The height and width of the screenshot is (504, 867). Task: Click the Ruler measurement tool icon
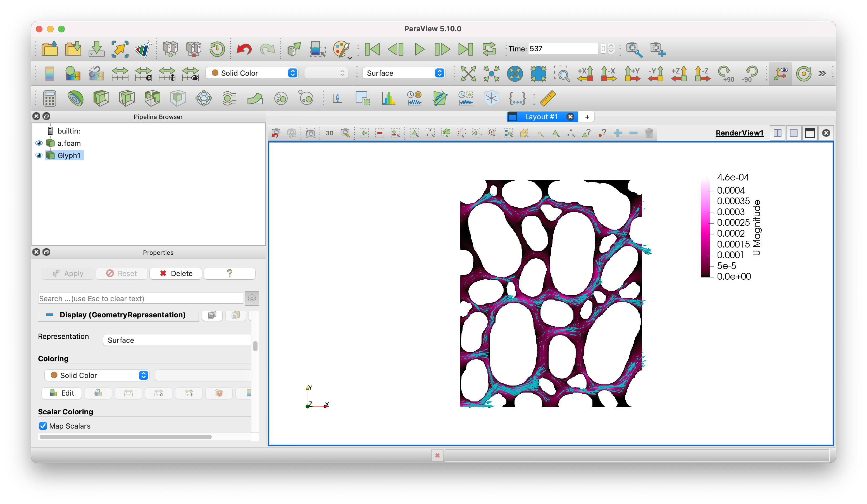coord(547,98)
